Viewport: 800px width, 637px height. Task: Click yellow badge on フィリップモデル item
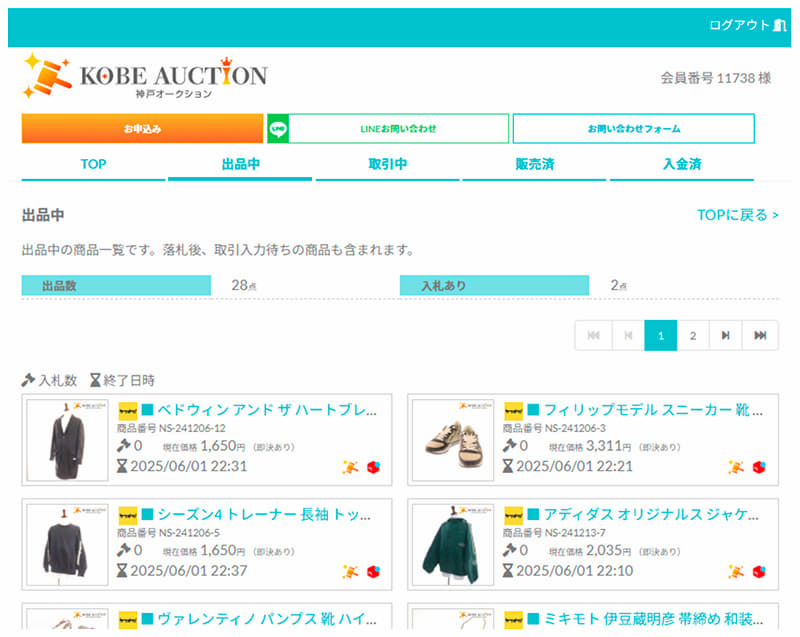click(513, 411)
